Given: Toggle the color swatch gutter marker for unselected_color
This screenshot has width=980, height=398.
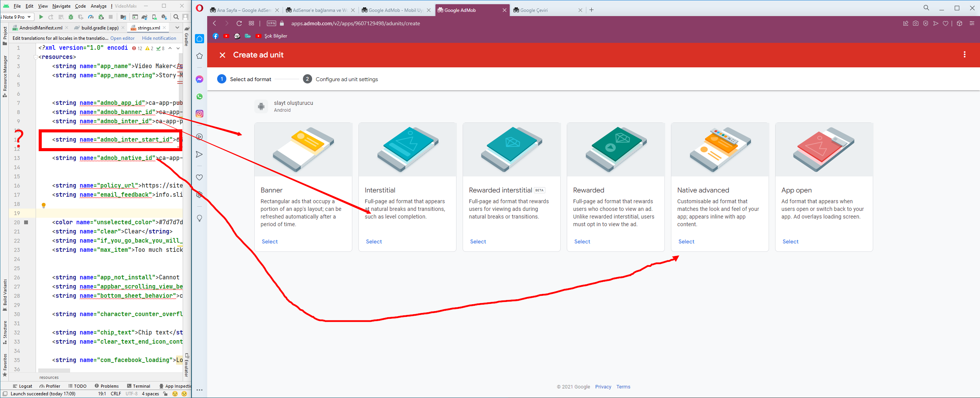Looking at the screenshot, I should point(26,222).
